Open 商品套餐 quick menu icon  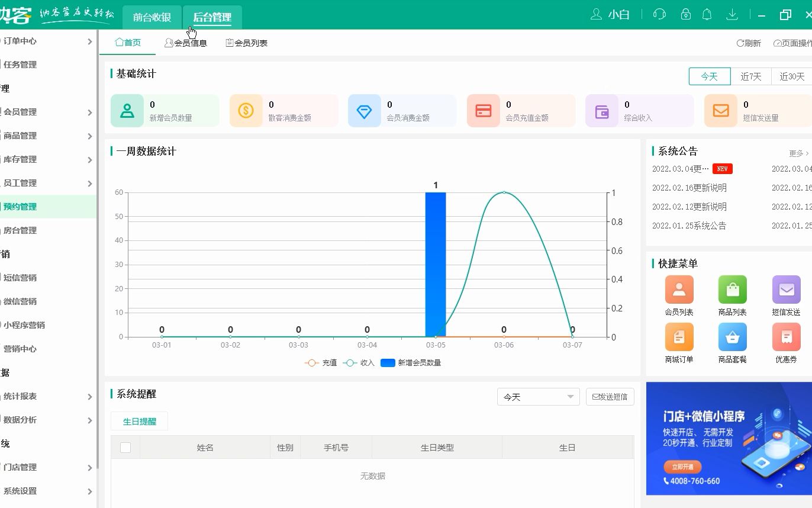(733, 337)
